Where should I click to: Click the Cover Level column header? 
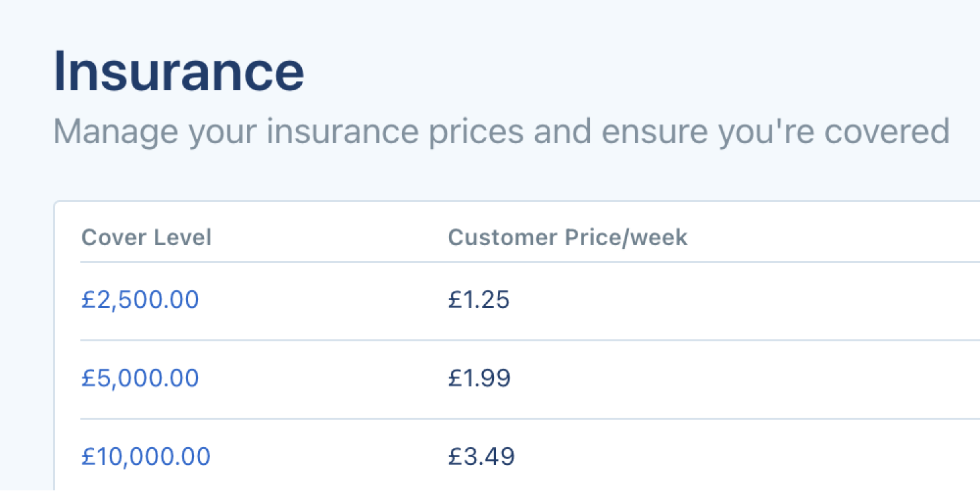(146, 237)
